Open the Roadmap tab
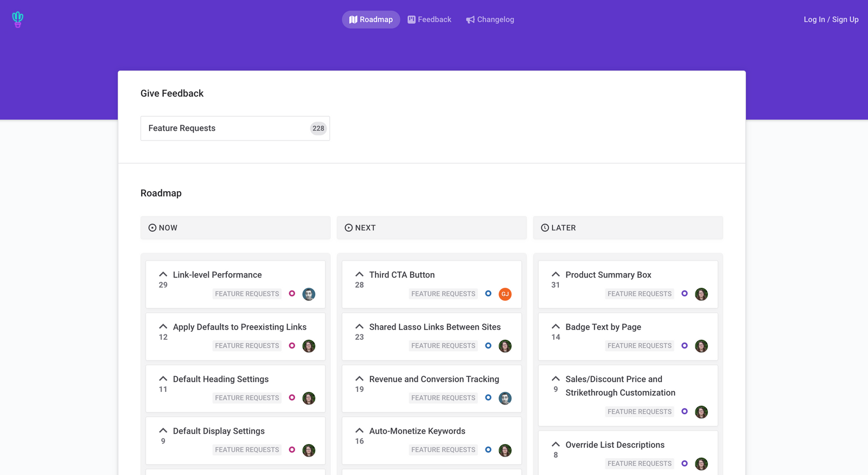Image resolution: width=868 pixels, height=475 pixels. click(x=371, y=20)
